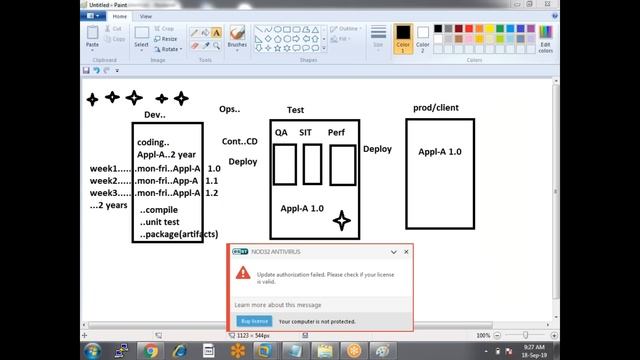Image resolution: width=640 pixels, height=360 pixels.
Task: Select the Pencil tool
Action: pyautogui.click(x=194, y=33)
